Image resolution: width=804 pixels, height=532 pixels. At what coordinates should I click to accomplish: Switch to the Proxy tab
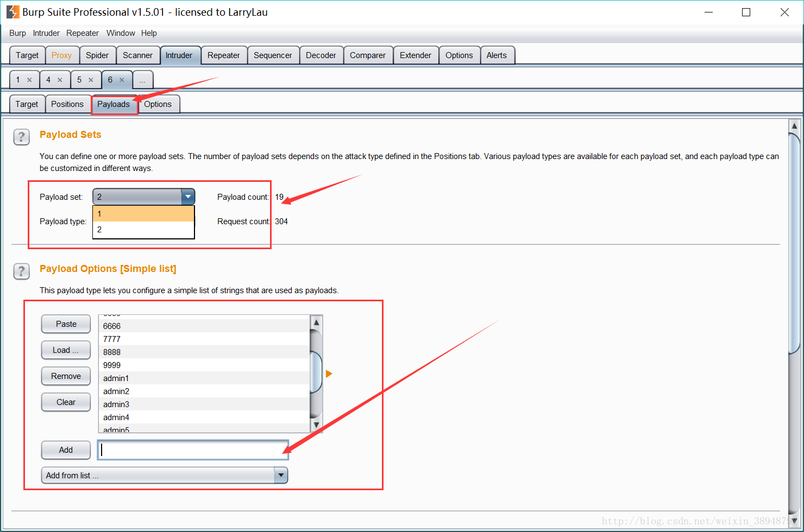click(62, 55)
